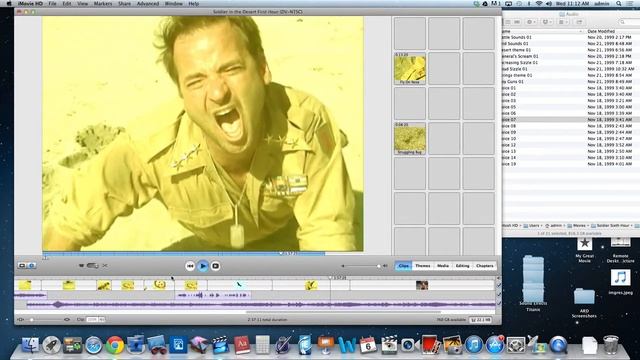Screen dimensions: 640x360
Task: Toggle the first audio track checkbox
Action: [499, 294]
